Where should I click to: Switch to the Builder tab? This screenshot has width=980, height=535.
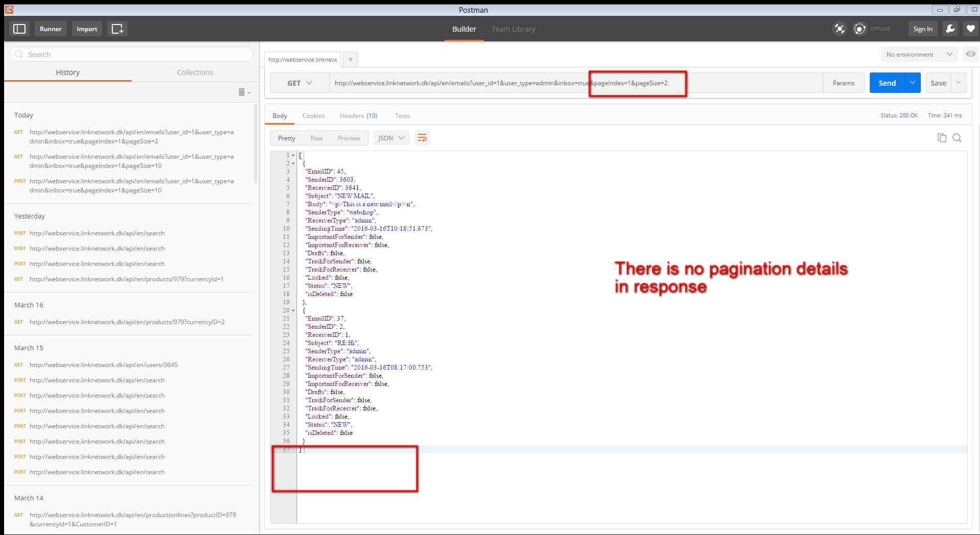pyautogui.click(x=464, y=29)
